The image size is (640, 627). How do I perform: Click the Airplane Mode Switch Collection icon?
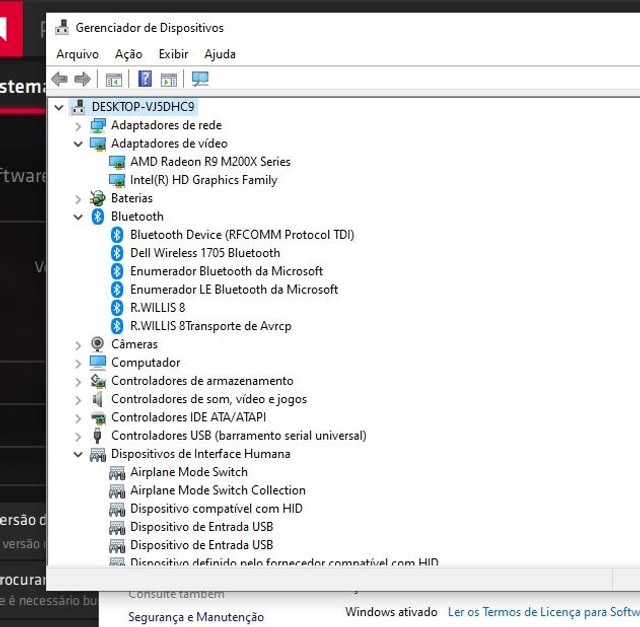coord(117,491)
